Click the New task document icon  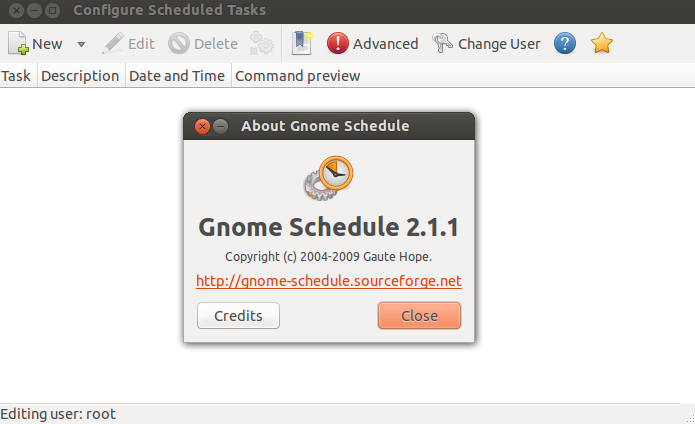18,43
